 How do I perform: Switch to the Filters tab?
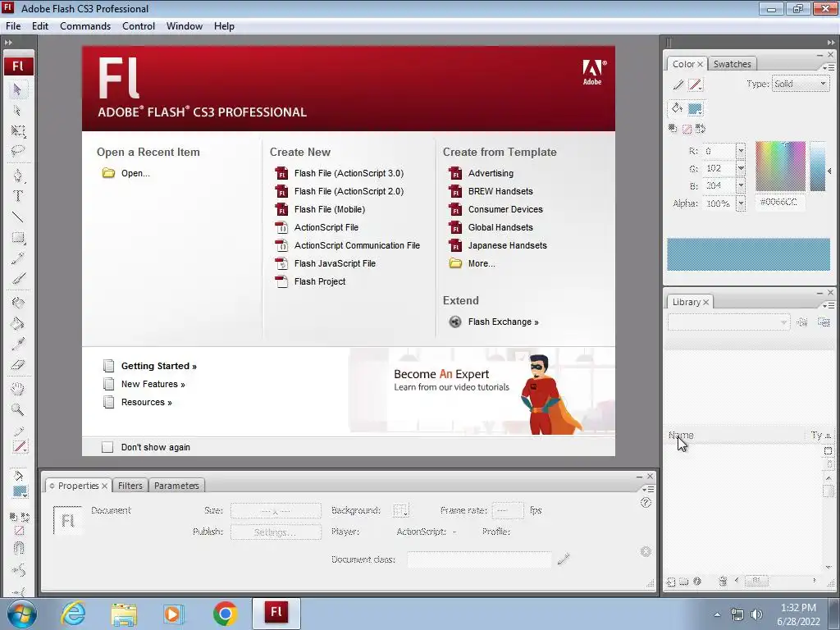pos(130,486)
